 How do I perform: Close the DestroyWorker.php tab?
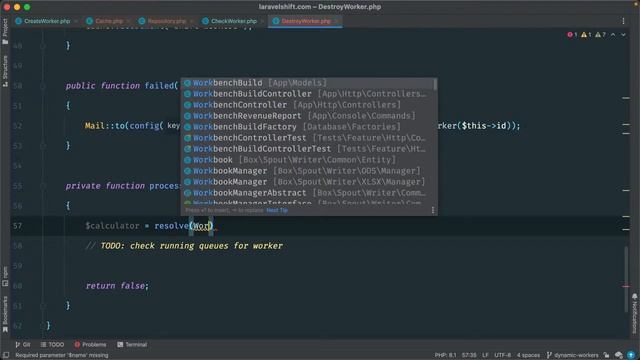click(x=337, y=21)
